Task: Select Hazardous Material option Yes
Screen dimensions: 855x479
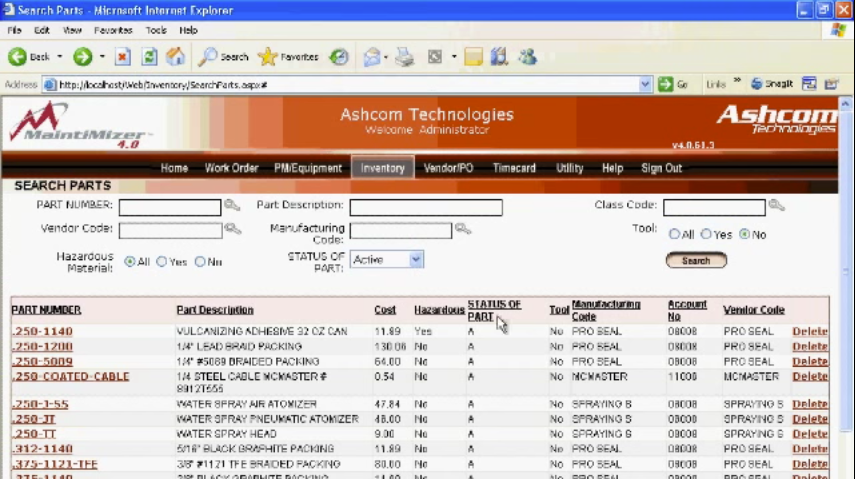Action: pos(161,262)
